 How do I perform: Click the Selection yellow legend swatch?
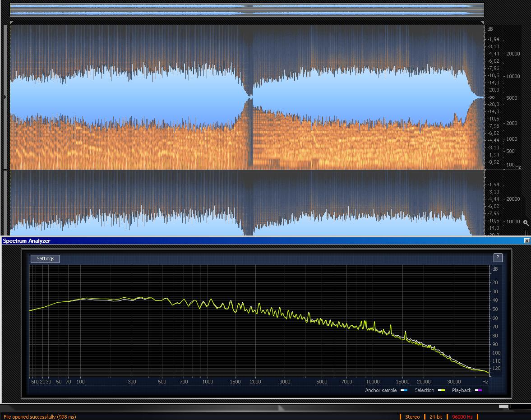pyautogui.click(x=441, y=390)
